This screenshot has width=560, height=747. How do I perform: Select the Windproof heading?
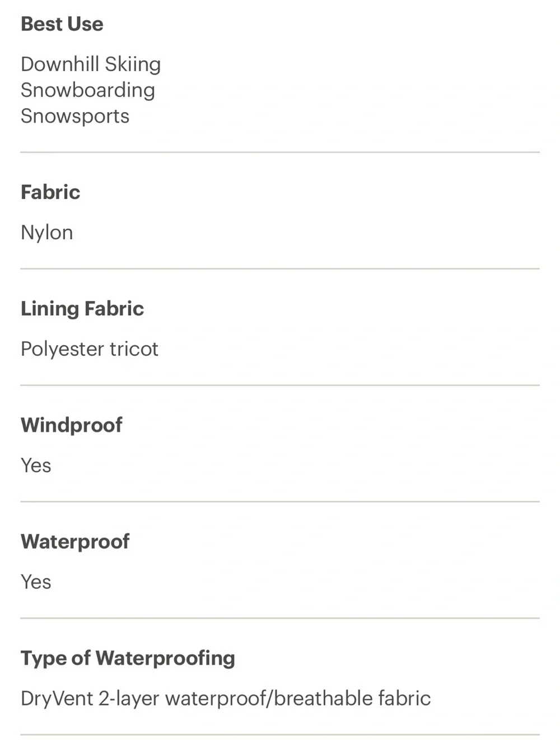(x=72, y=425)
